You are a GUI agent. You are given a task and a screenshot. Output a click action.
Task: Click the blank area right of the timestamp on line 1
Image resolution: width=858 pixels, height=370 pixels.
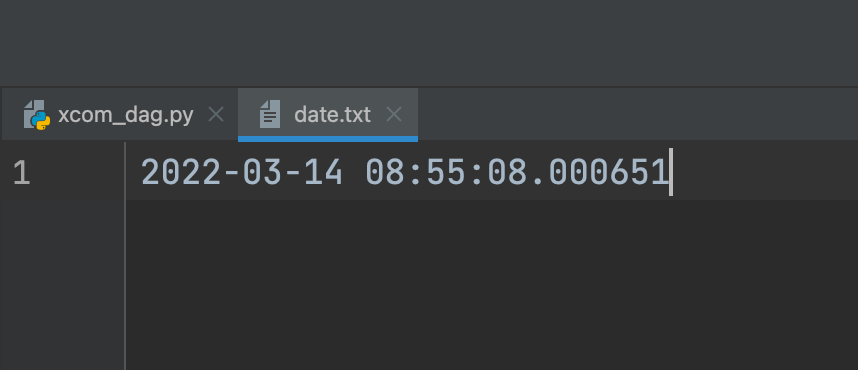[x=765, y=173]
